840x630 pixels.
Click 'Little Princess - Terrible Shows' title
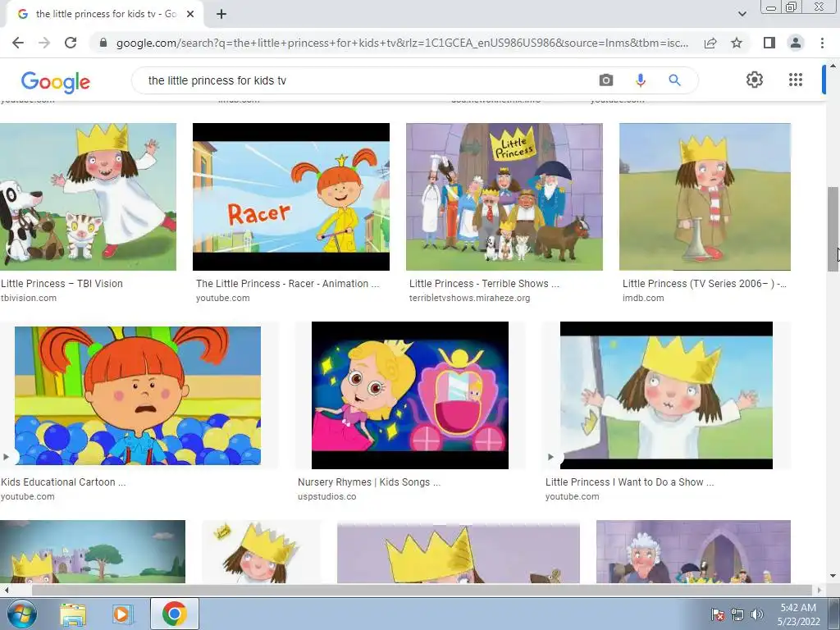point(484,283)
